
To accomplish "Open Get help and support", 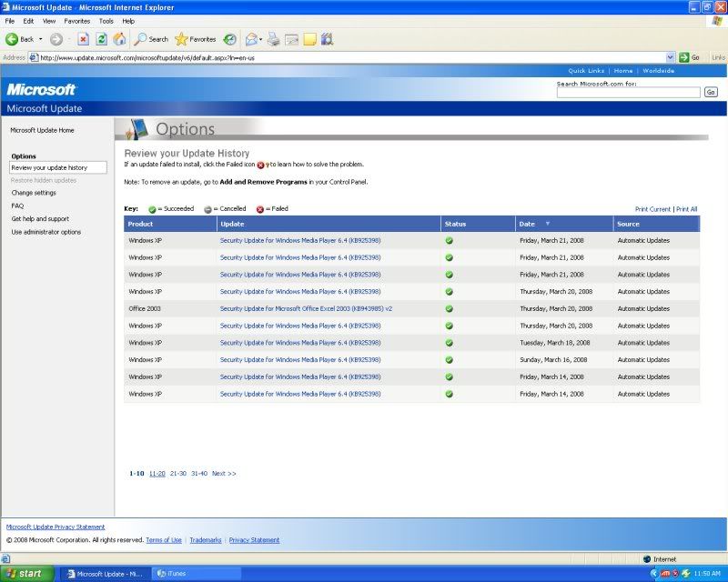I will coord(40,218).
